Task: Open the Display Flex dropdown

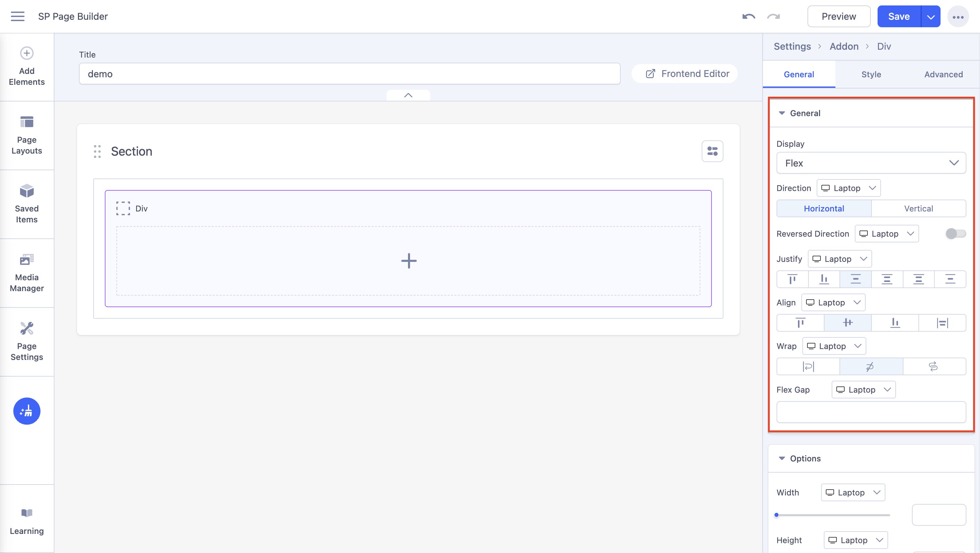Action: click(x=871, y=163)
